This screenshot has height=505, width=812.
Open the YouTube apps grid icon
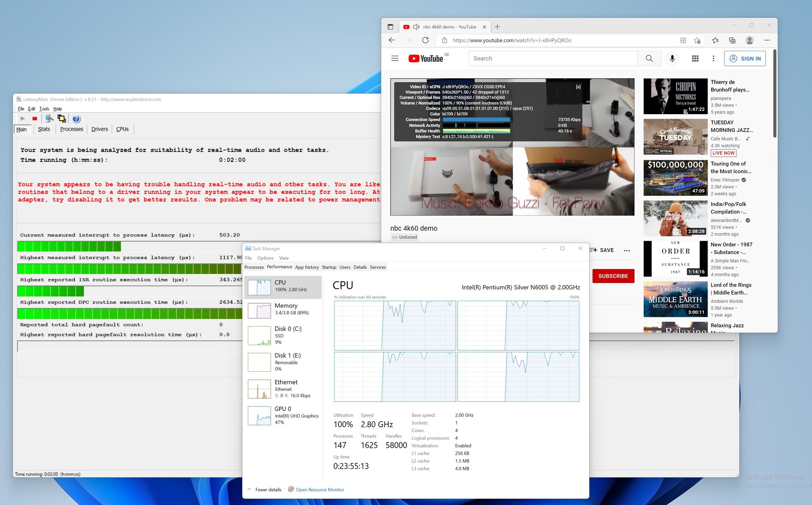(695, 58)
